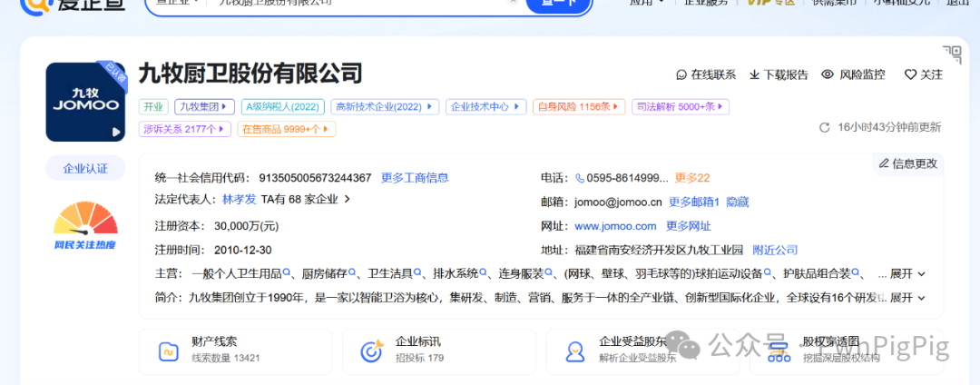Open 供需集市 in top navigation

click(834, 3)
